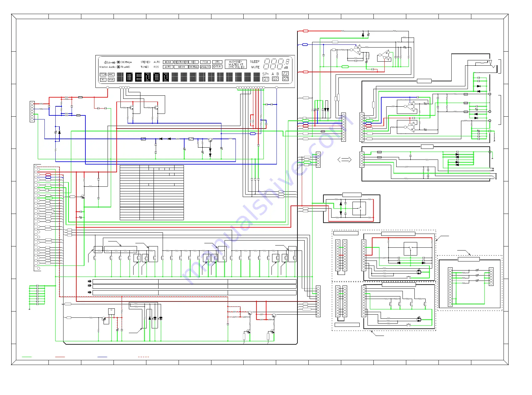The width and height of the screenshot is (532, 395).
Task: Click the AUDYSSEY MULTEQ XT box
Action: click(x=236, y=64)
